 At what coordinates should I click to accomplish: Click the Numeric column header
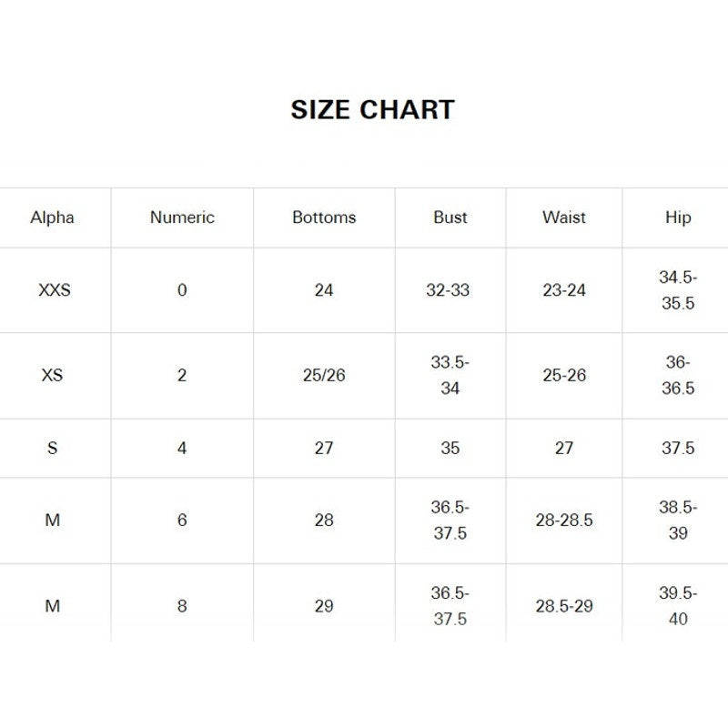pos(182,217)
